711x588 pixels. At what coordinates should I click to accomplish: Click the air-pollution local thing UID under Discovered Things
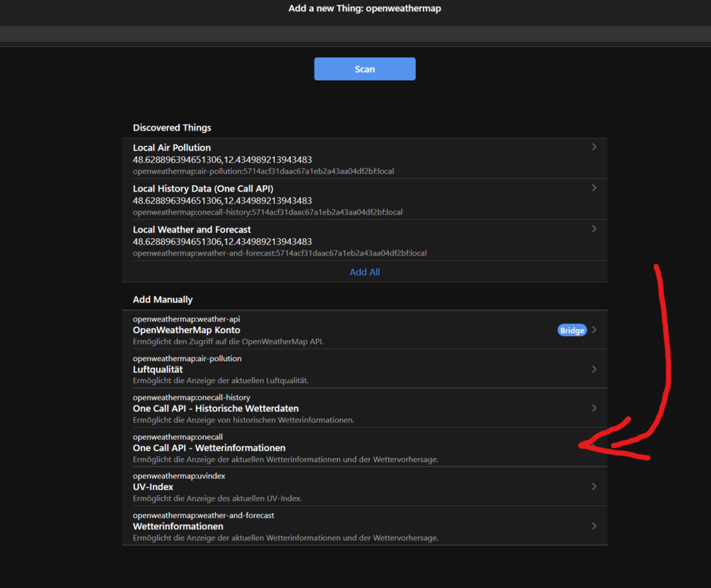[x=263, y=171]
